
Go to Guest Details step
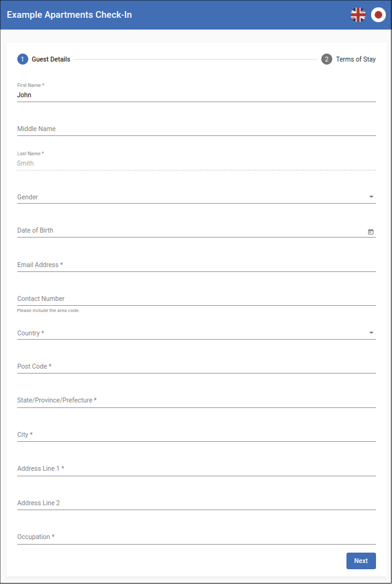point(50,59)
